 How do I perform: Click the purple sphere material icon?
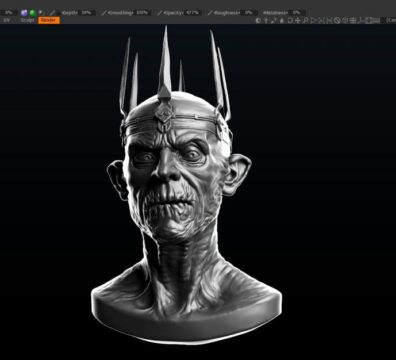tap(24, 13)
